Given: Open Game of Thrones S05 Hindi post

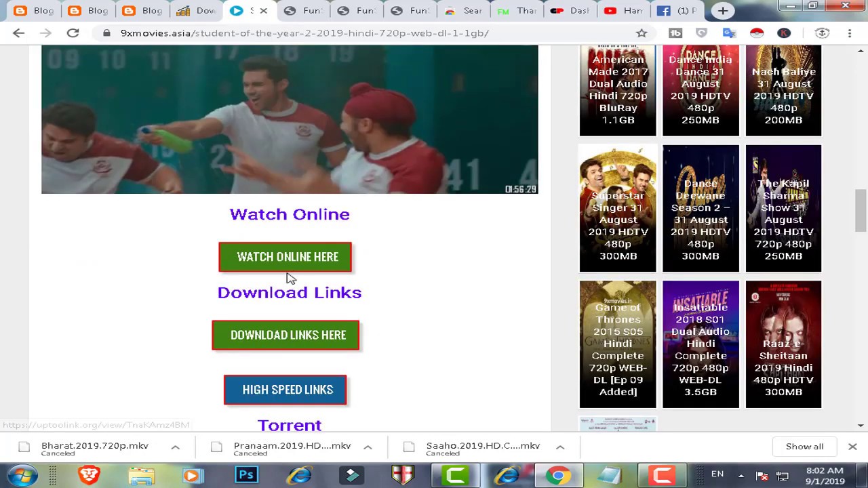Looking at the screenshot, I should point(618,344).
